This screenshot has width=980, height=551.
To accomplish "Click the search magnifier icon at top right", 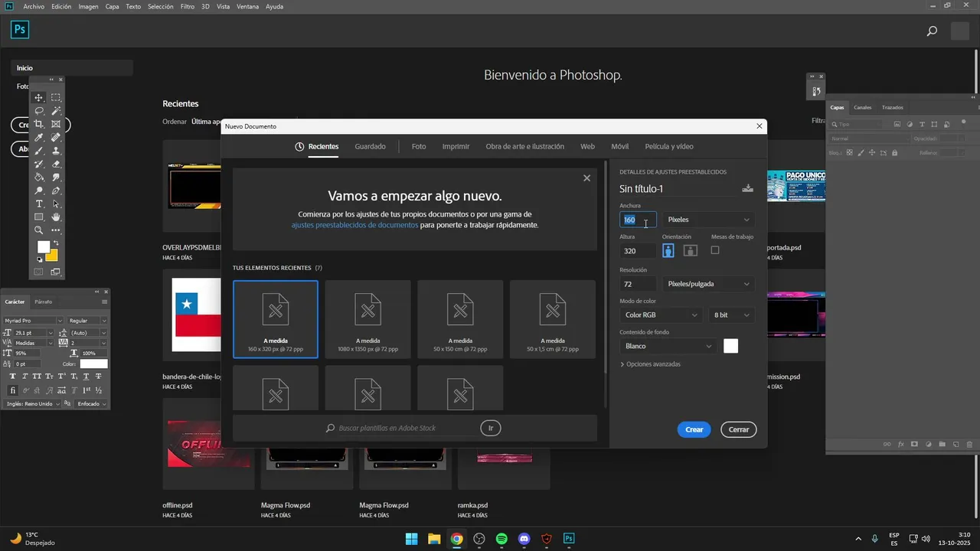I will pos(932,31).
